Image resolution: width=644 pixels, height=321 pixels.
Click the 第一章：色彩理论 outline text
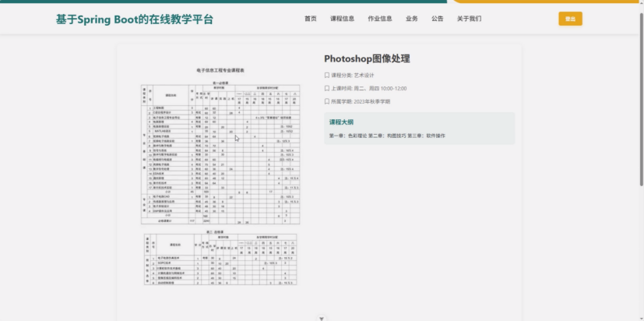(348, 136)
